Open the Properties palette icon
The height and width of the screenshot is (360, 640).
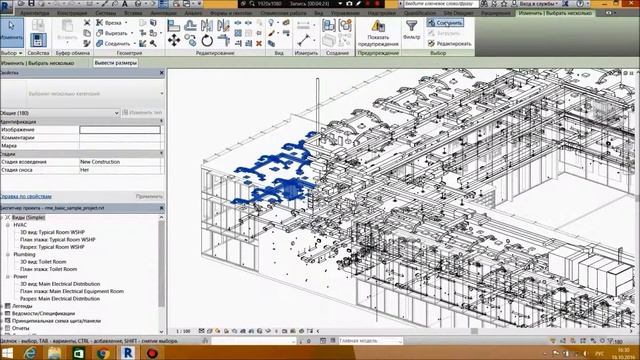pos(38,40)
